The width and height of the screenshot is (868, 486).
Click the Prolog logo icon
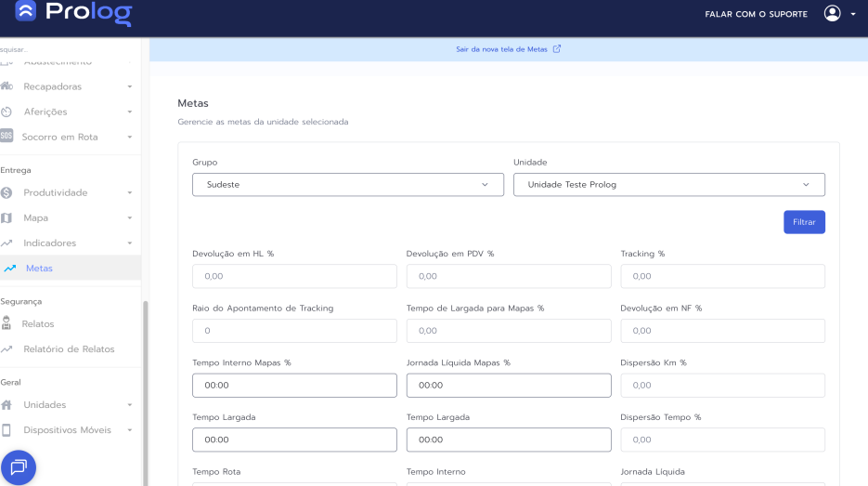pos(25,12)
